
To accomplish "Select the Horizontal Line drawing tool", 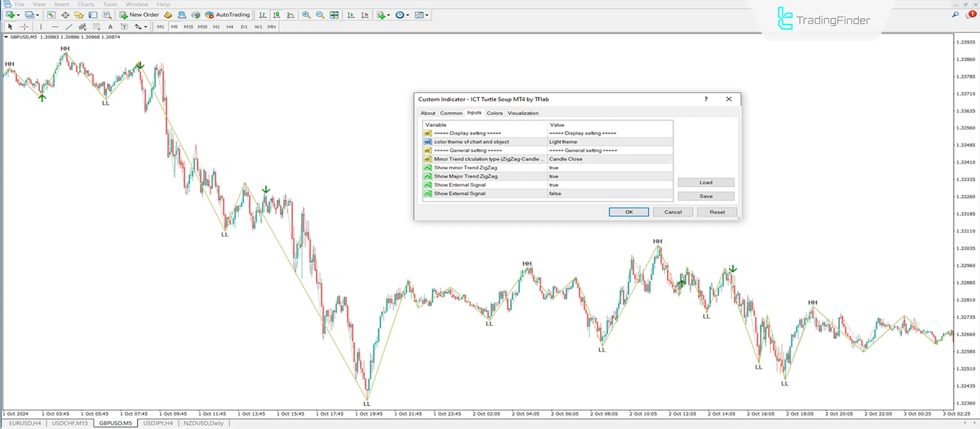I will (55, 27).
